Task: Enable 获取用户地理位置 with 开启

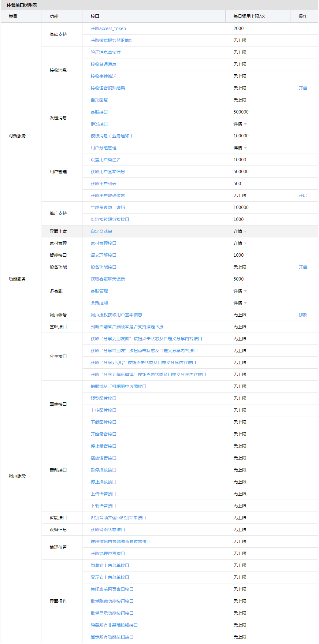Action: point(302,195)
